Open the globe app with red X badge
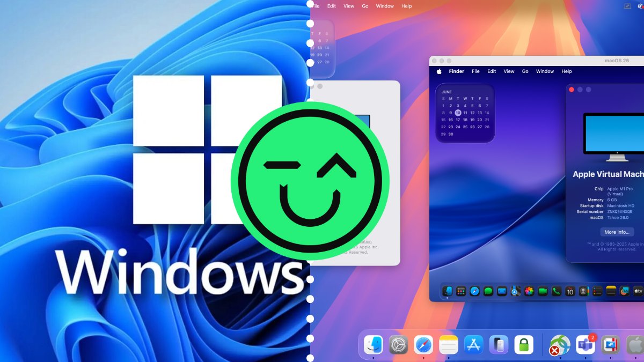This screenshot has width=644, height=362. pyautogui.click(x=560, y=345)
